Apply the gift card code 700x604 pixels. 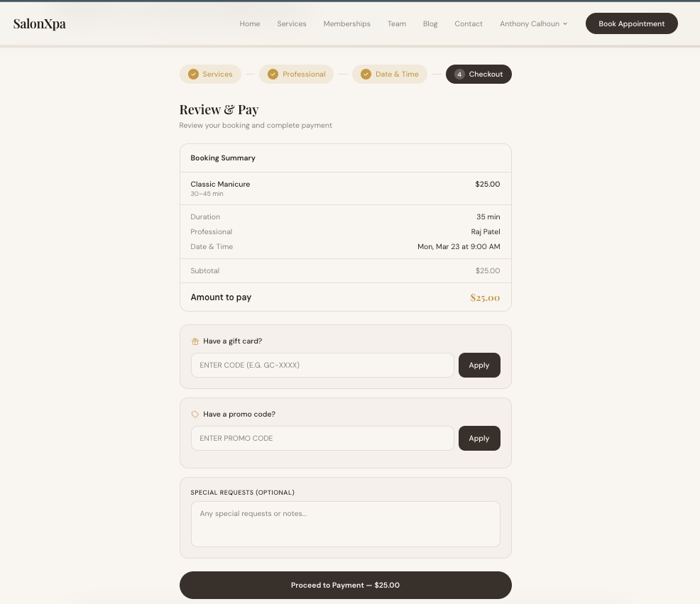(x=479, y=365)
